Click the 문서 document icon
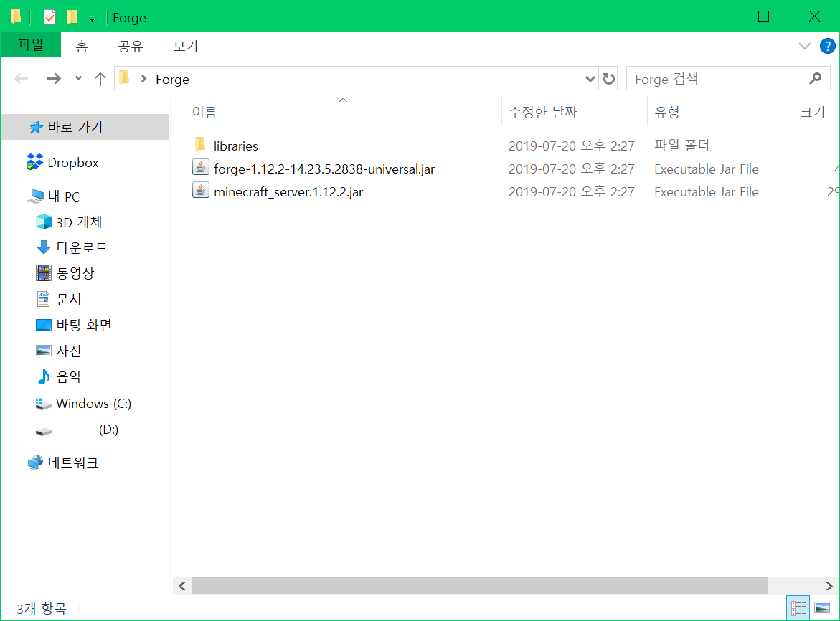The image size is (840, 621). click(x=43, y=299)
